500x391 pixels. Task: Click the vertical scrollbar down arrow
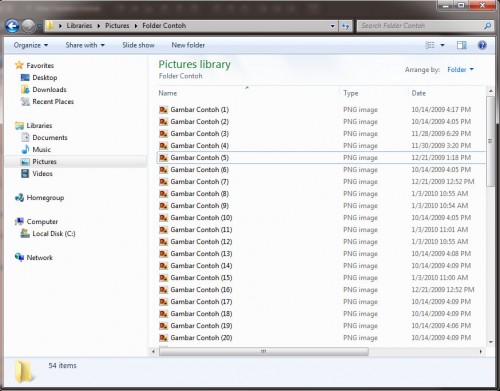490,342
